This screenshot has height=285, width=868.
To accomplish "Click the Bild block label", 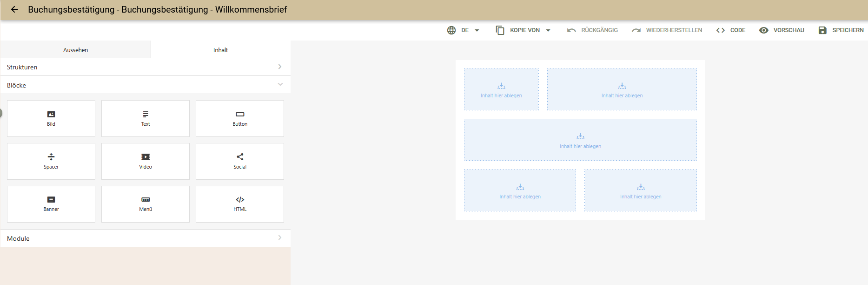I will [51, 124].
